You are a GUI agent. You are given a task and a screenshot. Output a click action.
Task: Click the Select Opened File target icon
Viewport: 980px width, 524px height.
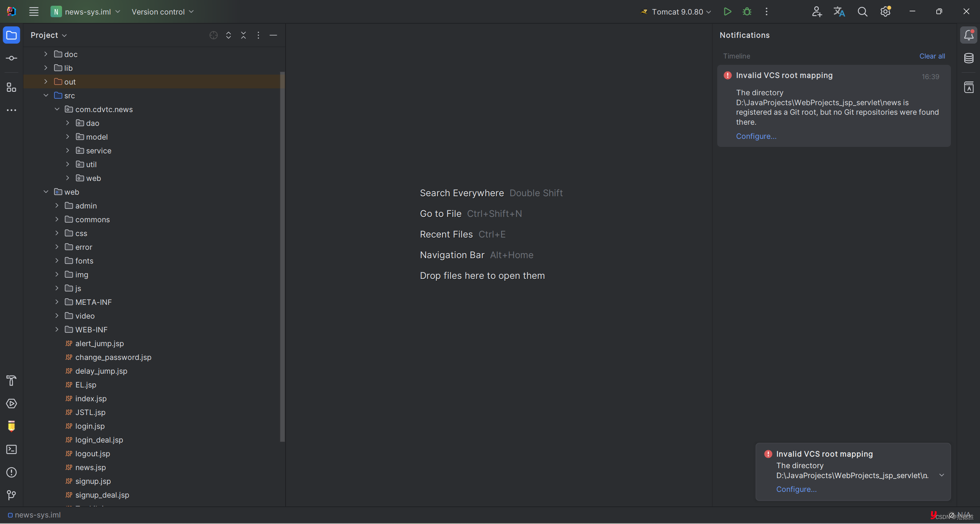point(214,35)
